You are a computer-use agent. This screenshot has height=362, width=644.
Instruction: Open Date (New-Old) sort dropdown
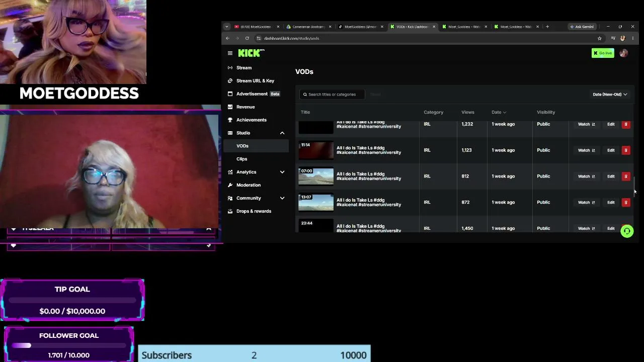(609, 94)
